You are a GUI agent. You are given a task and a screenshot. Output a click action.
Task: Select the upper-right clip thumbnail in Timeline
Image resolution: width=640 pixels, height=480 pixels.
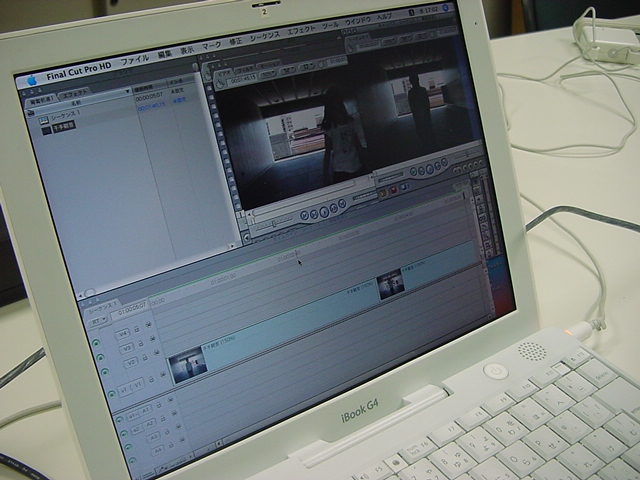pos(391,284)
